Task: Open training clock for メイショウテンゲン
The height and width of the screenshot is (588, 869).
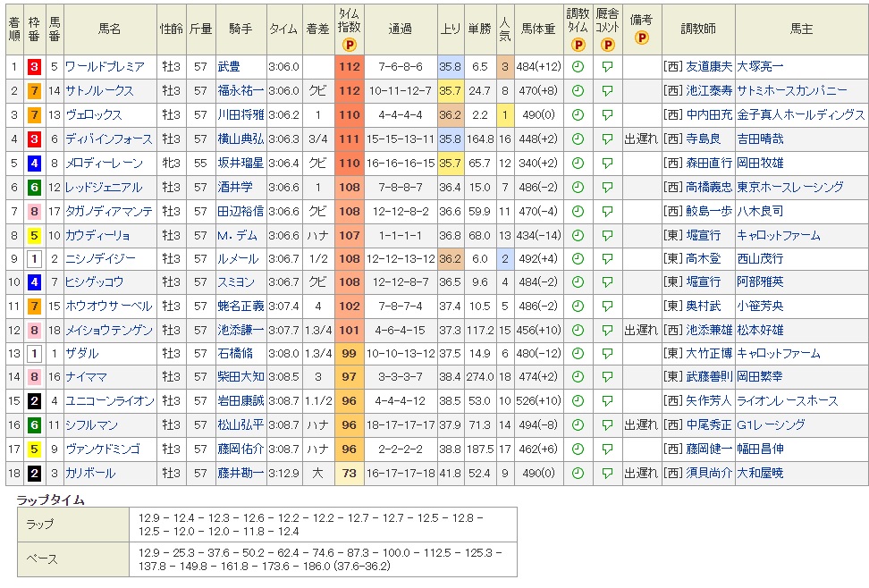Action: click(578, 331)
